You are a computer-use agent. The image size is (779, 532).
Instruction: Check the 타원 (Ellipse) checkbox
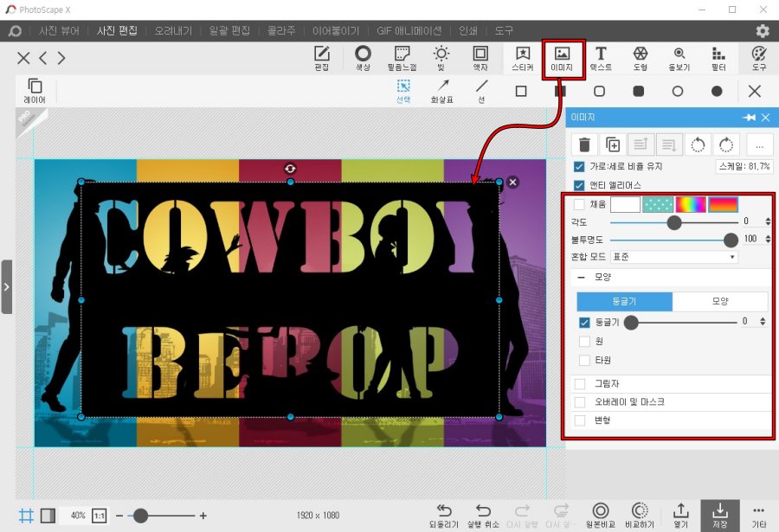click(585, 360)
